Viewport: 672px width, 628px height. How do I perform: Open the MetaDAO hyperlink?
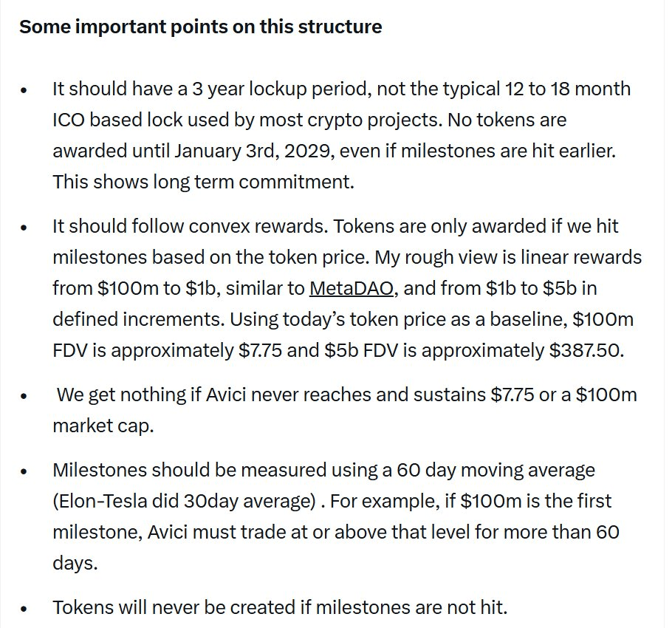(x=351, y=288)
